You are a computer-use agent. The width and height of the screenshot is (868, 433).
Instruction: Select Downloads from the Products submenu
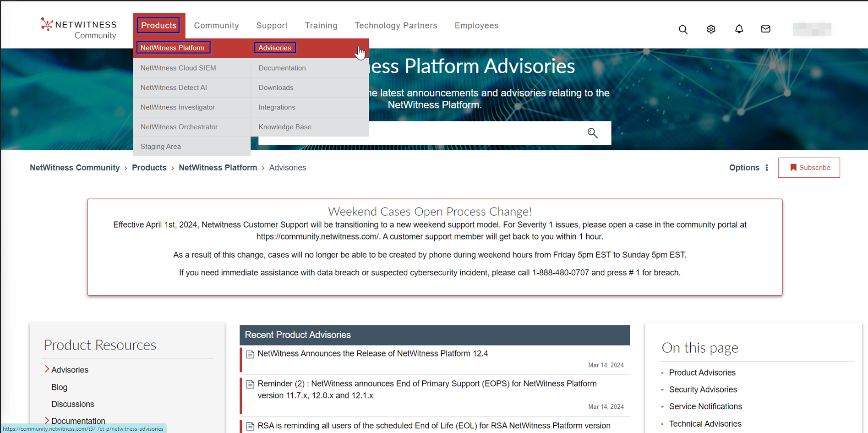(x=276, y=88)
